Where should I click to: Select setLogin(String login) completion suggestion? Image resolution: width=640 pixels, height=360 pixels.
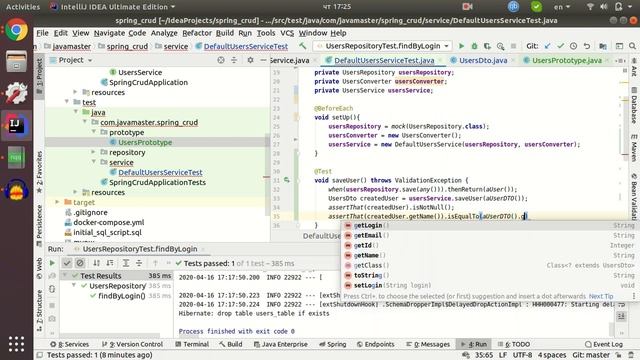pos(489,285)
